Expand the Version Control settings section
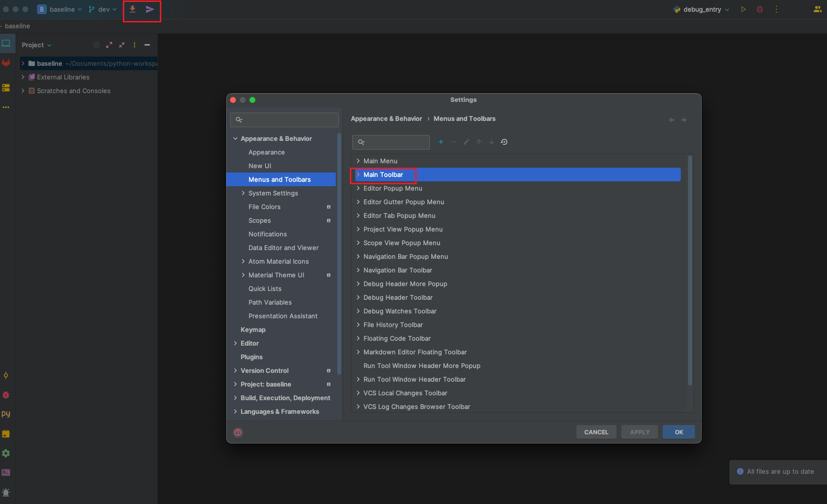 click(235, 370)
